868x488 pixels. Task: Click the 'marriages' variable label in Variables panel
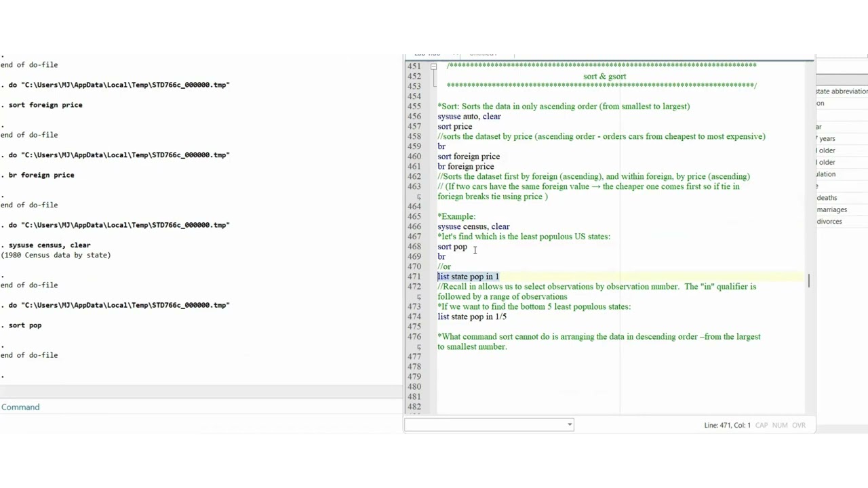coord(831,210)
